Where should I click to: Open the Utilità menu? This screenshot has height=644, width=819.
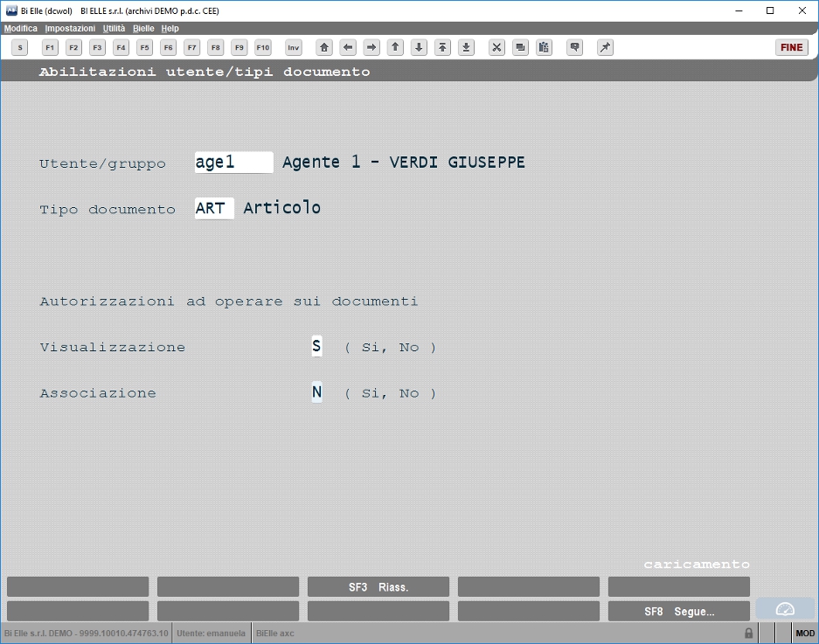114,28
